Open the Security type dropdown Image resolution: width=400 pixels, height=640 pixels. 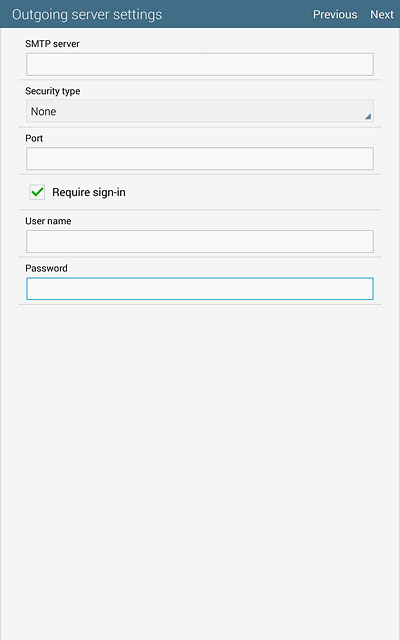pos(200,111)
